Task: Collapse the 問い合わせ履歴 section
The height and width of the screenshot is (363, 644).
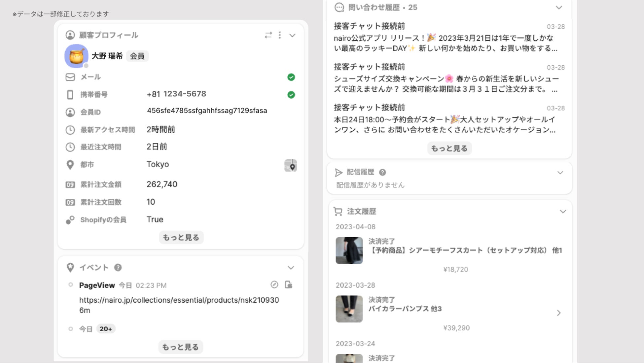Action: click(x=559, y=8)
